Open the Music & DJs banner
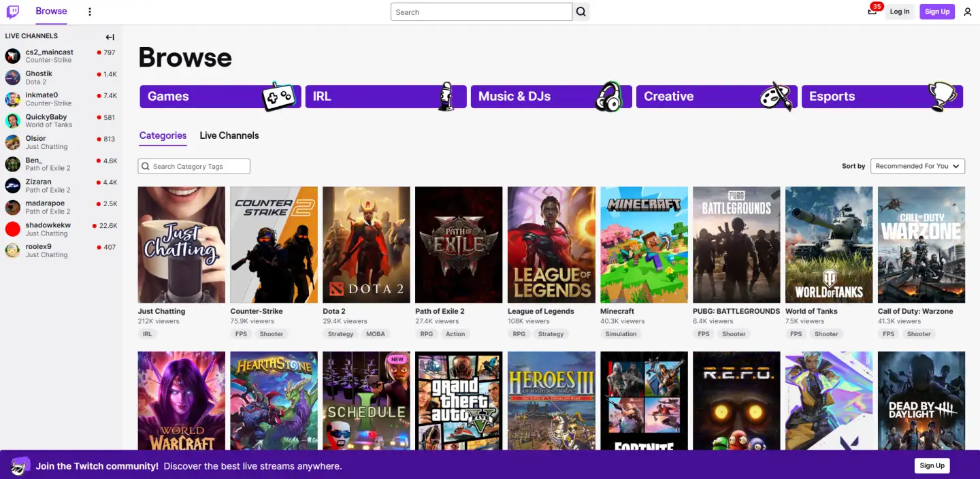Screen dimensions: 980x479 (x=551, y=97)
